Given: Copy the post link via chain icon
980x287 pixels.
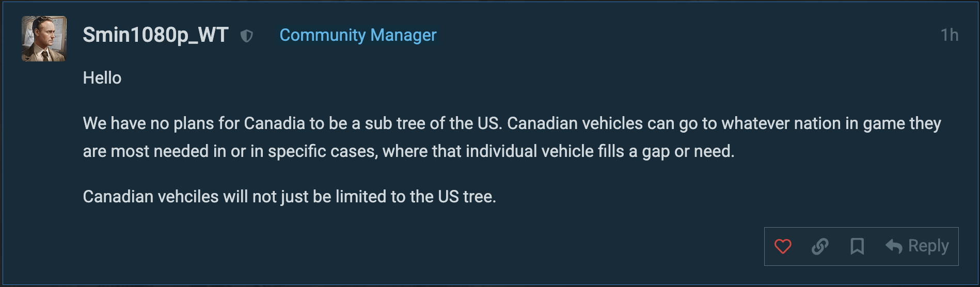Looking at the screenshot, I should tap(820, 246).
